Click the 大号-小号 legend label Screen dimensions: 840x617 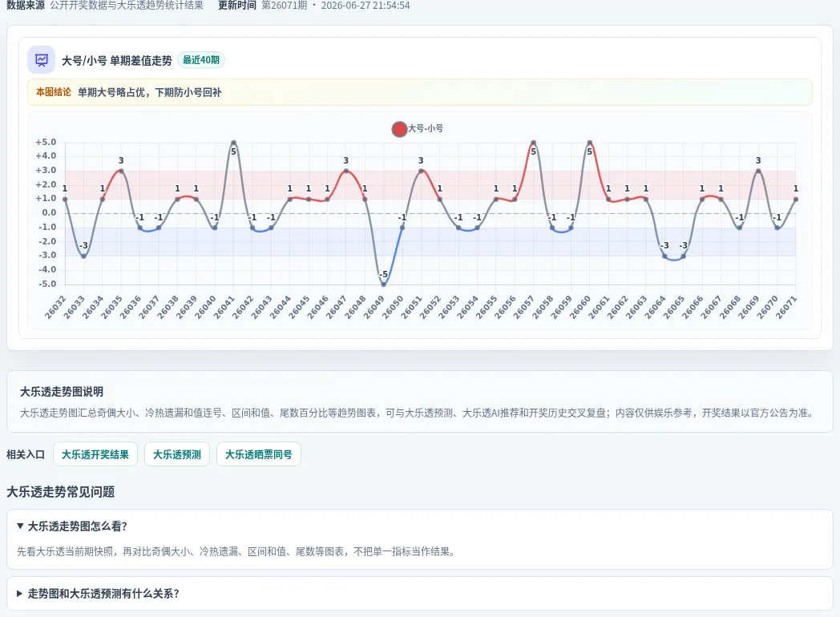(x=426, y=128)
